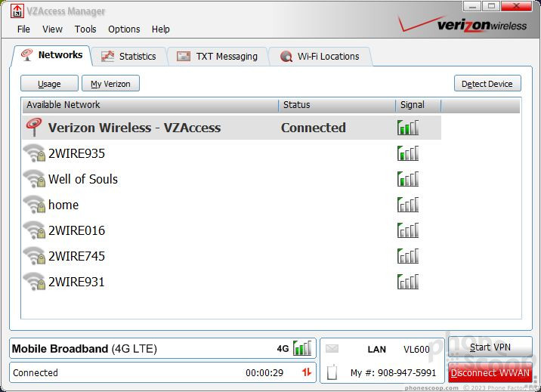Click the Networks tab antenna icon
Screen dimensions: 541x392
coord(26,55)
